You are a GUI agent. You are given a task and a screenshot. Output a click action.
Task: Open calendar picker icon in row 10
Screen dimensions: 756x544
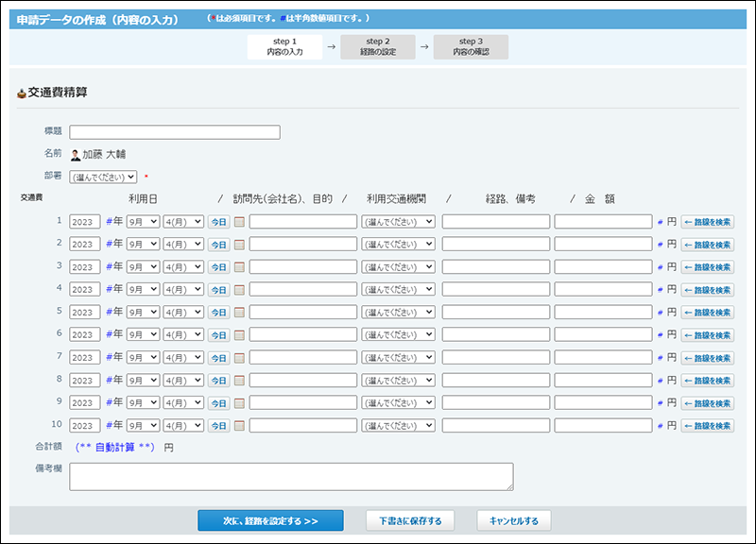click(x=239, y=426)
